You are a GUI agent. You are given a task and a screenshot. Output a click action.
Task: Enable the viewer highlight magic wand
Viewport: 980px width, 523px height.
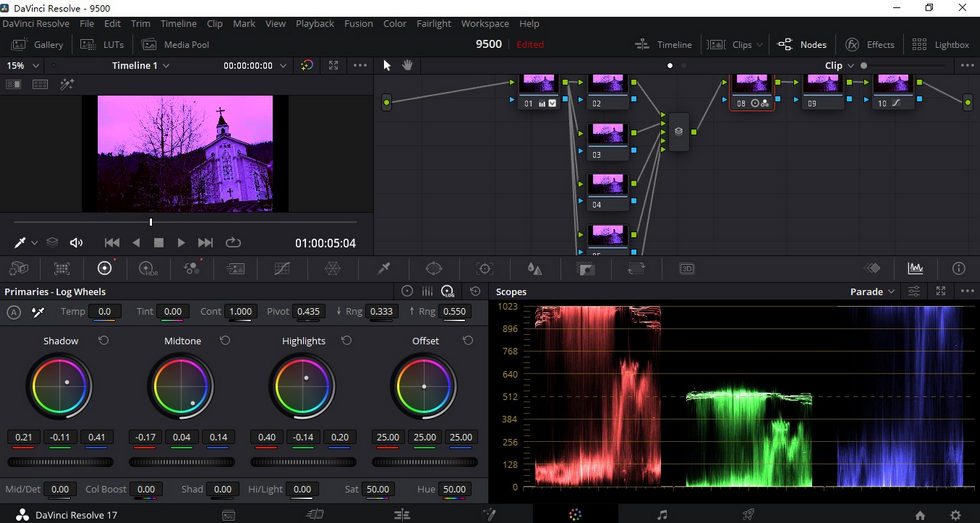coord(67,84)
